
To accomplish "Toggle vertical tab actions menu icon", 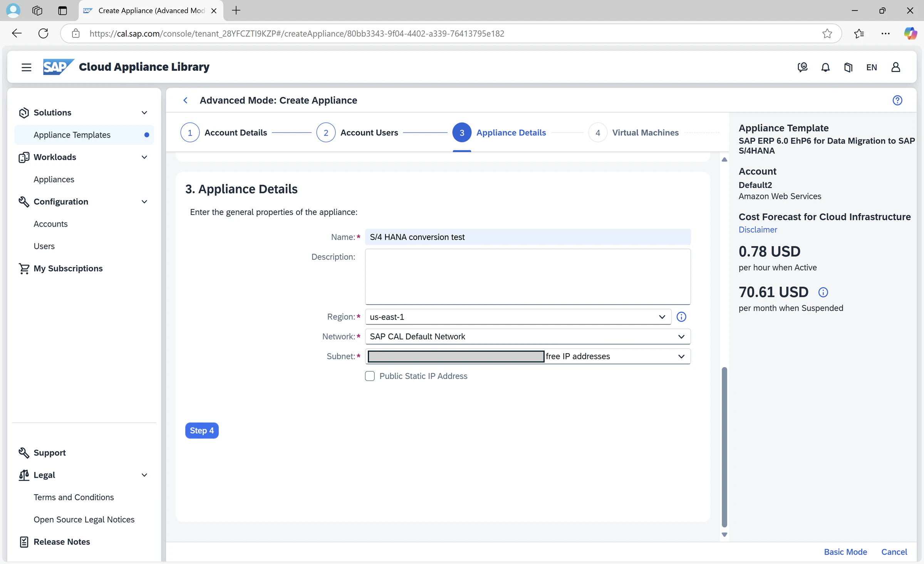I will [x=62, y=10].
